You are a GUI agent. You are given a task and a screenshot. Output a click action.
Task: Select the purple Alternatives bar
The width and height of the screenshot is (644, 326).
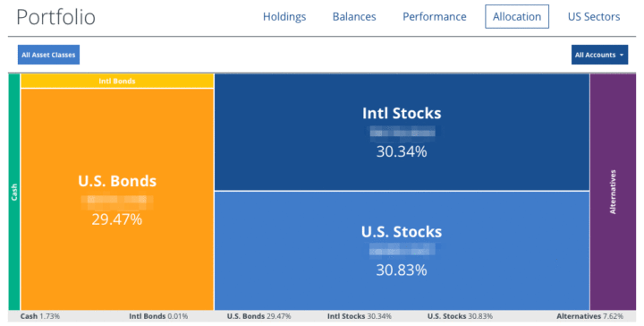coord(613,192)
